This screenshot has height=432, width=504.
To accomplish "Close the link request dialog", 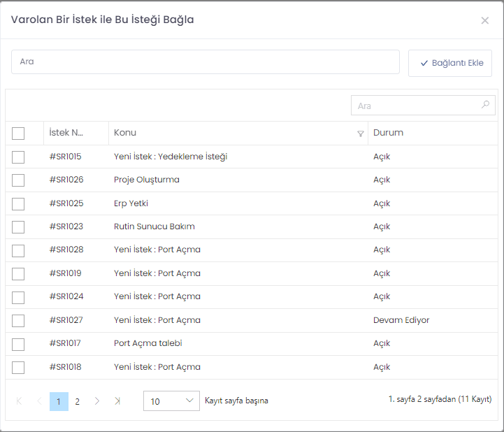I will pyautogui.click(x=484, y=20).
